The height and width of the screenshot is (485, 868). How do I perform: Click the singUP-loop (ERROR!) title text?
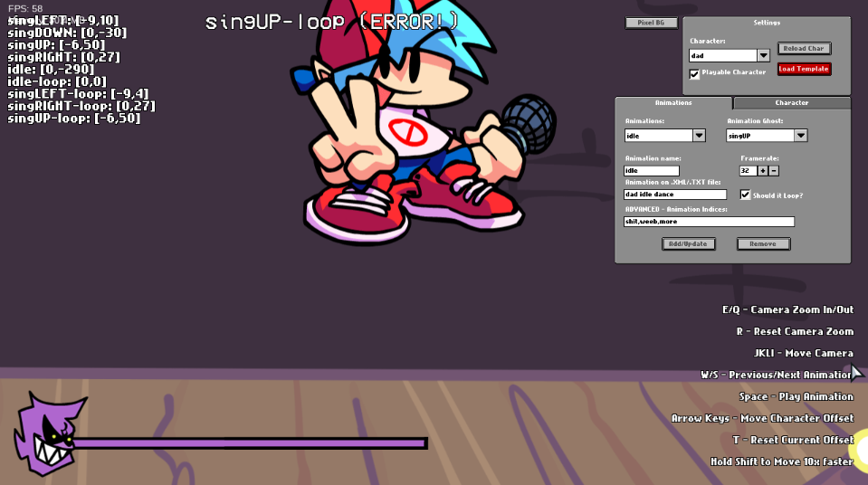(331, 22)
